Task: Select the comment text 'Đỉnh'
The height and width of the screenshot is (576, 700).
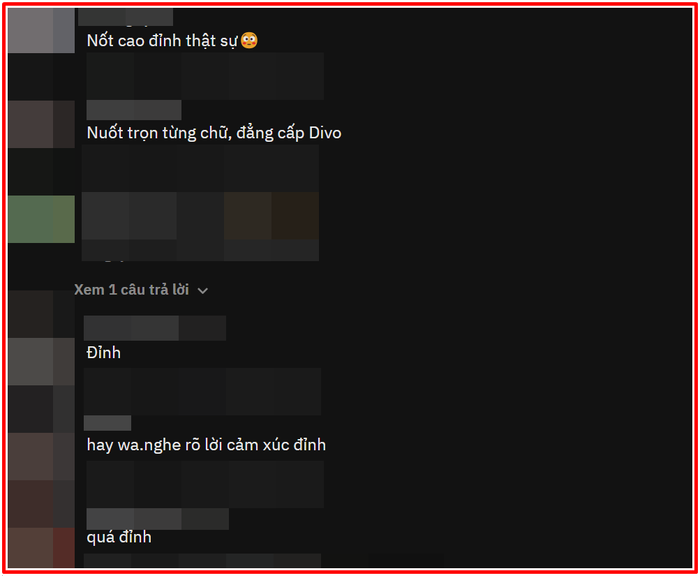Action: pyautogui.click(x=104, y=353)
